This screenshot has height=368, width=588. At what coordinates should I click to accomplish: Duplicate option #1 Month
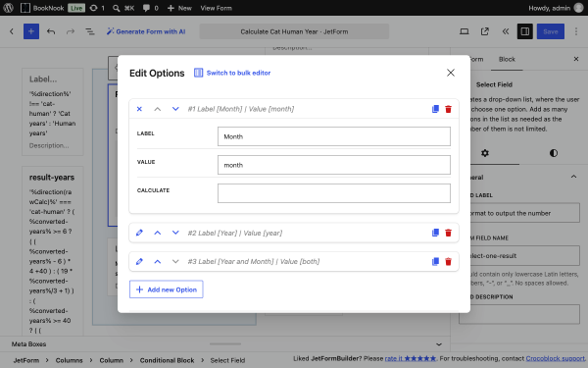tap(435, 109)
